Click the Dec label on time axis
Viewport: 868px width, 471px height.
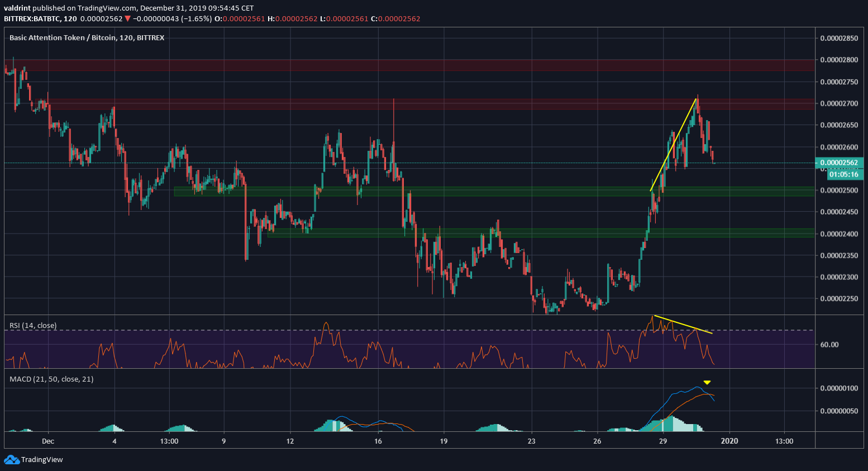click(48, 441)
